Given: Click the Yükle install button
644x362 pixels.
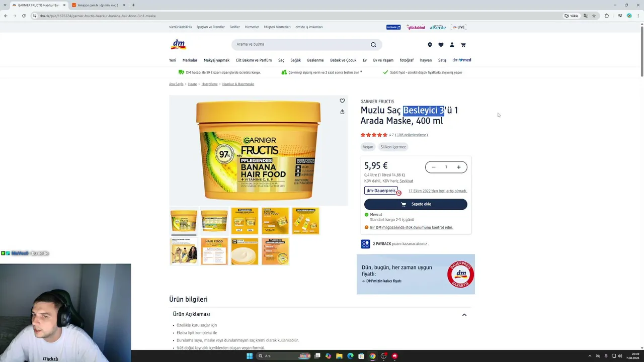Looking at the screenshot, I should [571, 16].
